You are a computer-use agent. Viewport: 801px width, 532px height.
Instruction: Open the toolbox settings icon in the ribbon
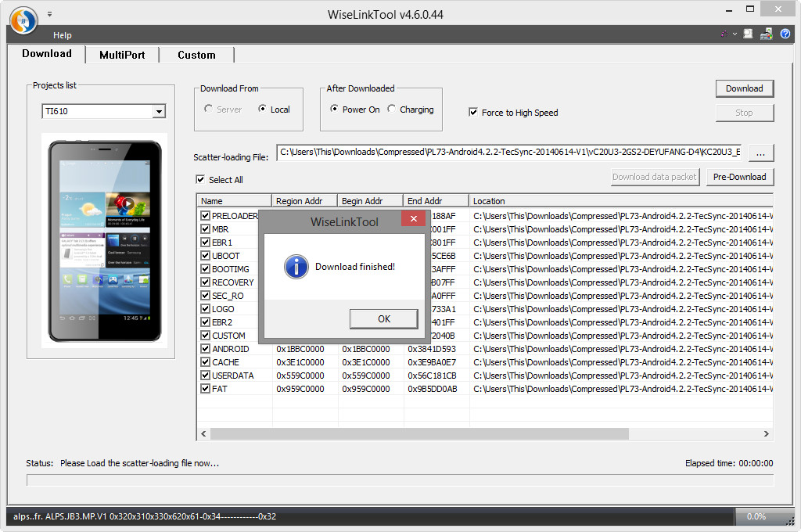[767, 34]
